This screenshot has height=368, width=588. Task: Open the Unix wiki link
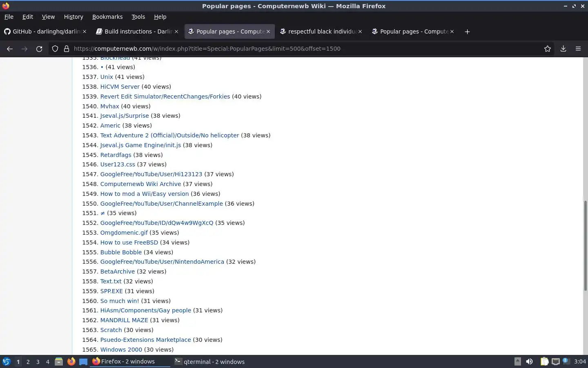pyautogui.click(x=107, y=77)
